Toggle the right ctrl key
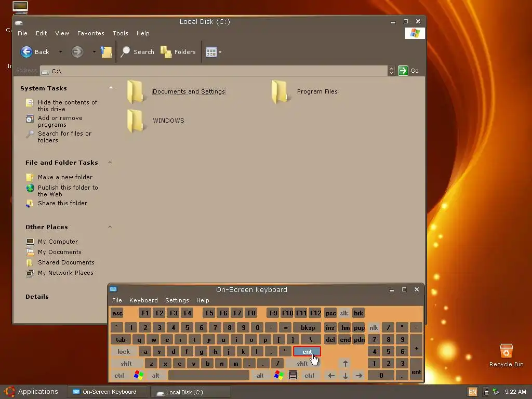 [309, 376]
